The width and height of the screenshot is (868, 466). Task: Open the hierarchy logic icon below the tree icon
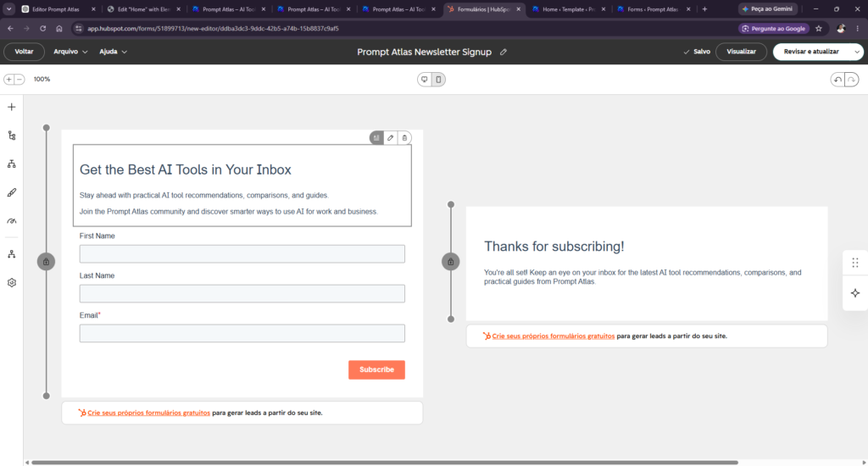[x=12, y=164]
